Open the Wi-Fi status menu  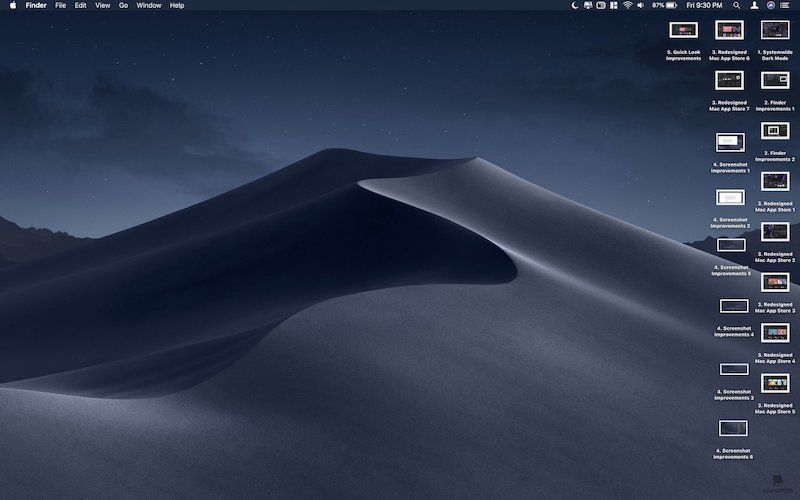click(628, 5)
